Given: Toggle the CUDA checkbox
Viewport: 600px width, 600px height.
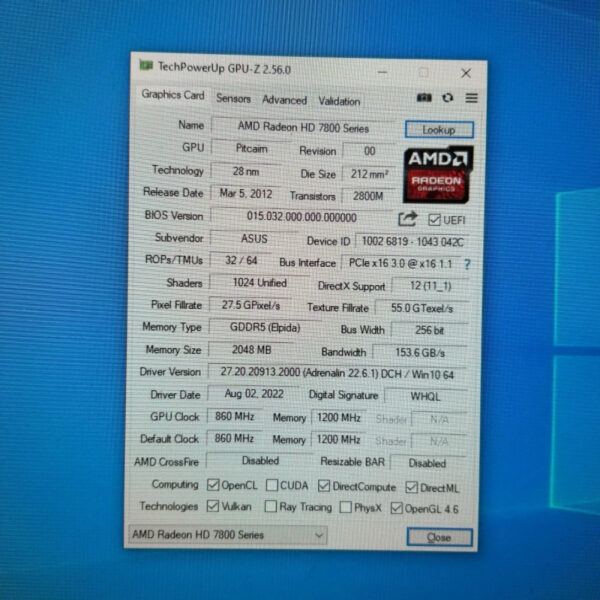Looking at the screenshot, I should coord(271,485).
